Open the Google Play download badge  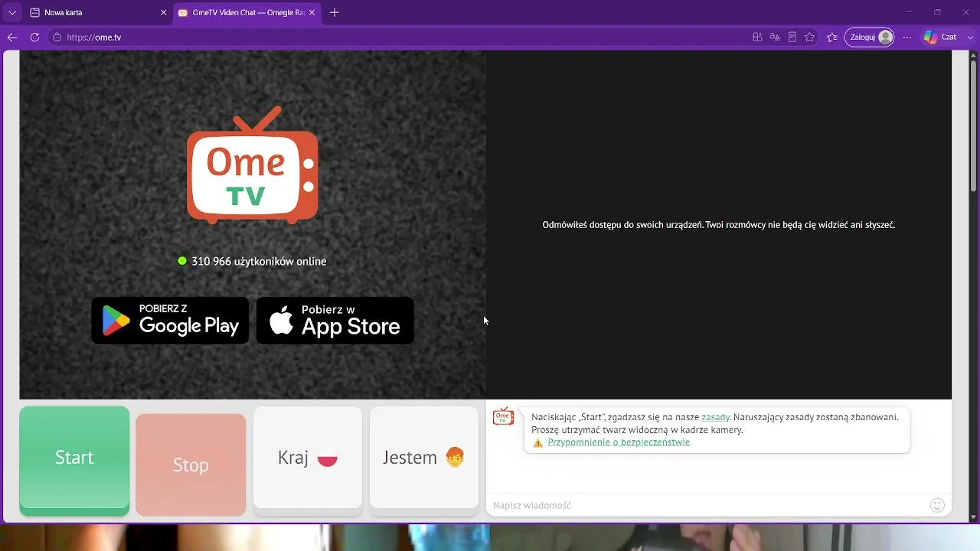170,321
